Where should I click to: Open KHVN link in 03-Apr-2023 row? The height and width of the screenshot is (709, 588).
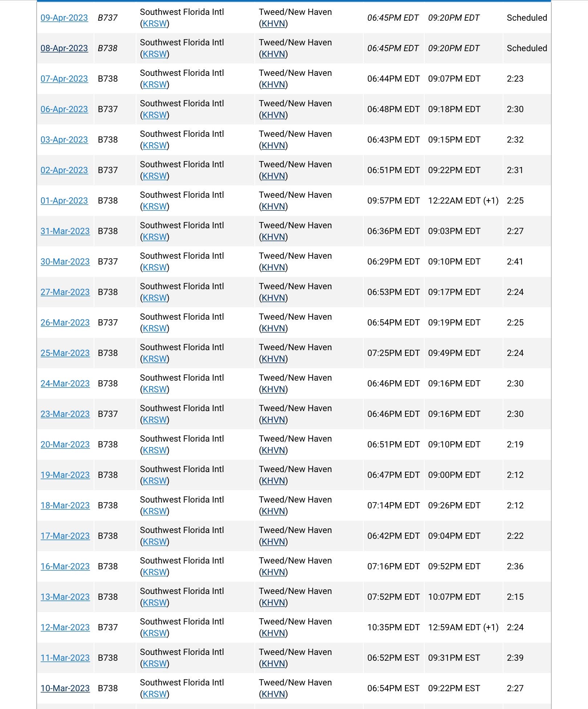273,146
